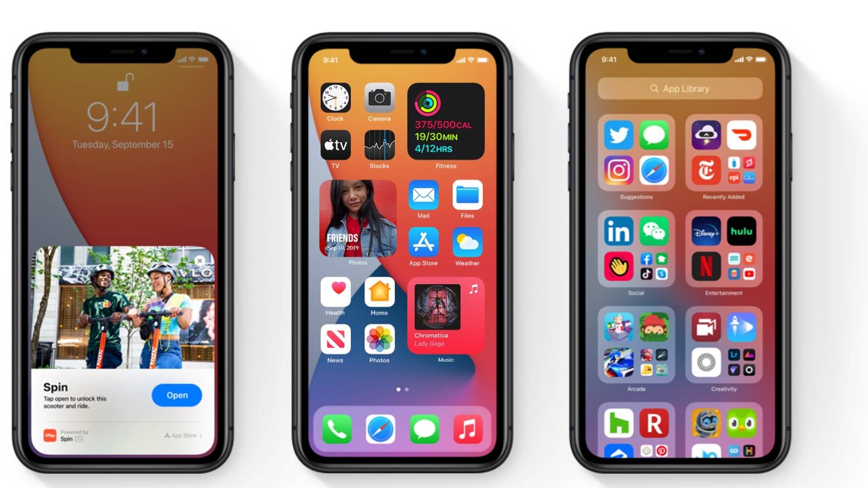Viewport: 868px width, 488px height.
Task: Open the Clock app
Action: pyautogui.click(x=335, y=100)
